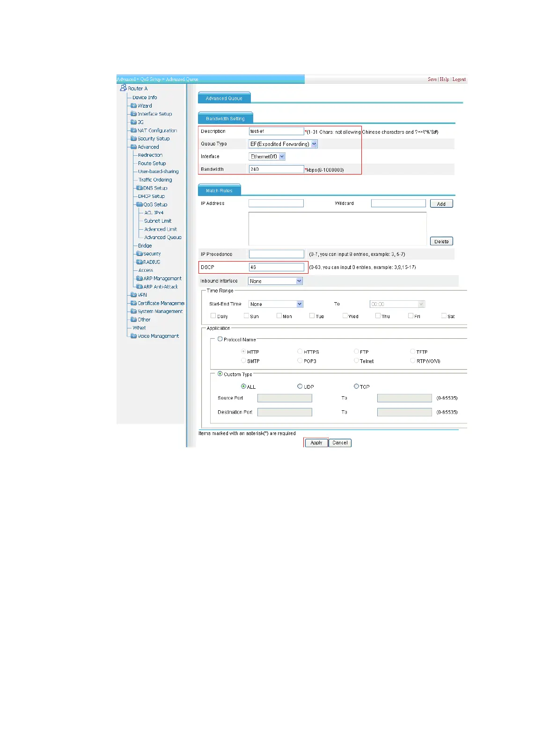Screen dimensions: 557x756
Task: Check the Wed checkbox
Action: [345, 316]
